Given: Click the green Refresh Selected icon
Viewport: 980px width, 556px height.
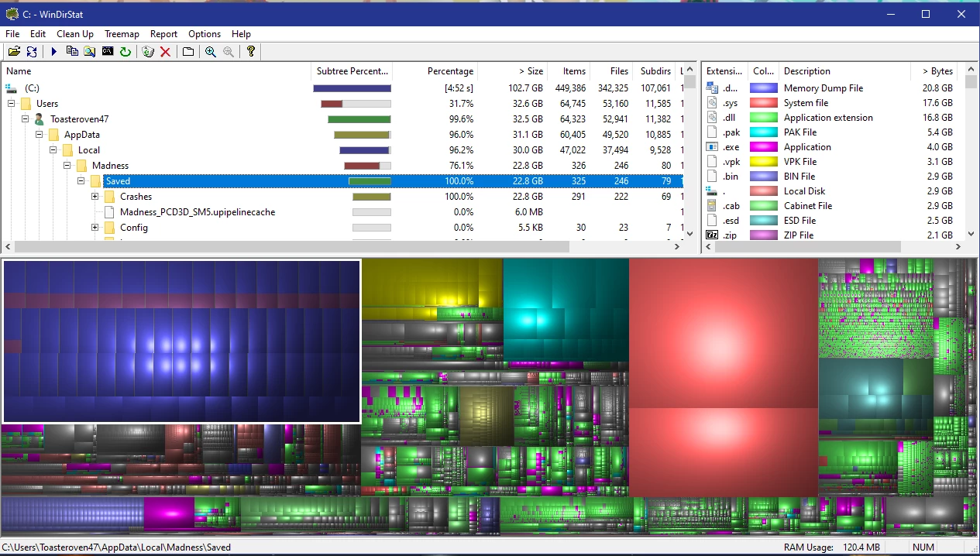Looking at the screenshot, I should point(125,52).
